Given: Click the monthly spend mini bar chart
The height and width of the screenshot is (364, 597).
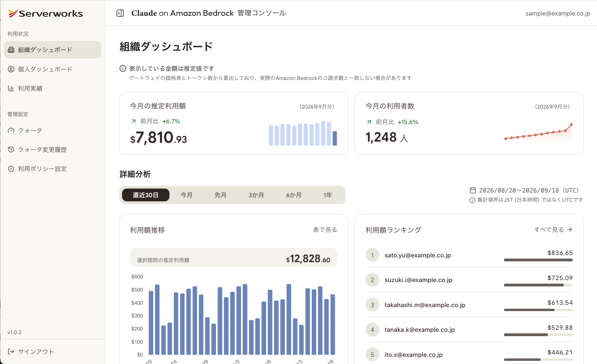Looking at the screenshot, I should click(303, 133).
